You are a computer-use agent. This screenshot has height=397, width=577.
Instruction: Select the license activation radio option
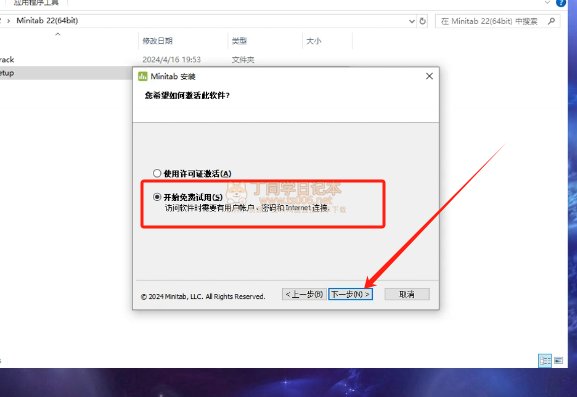157,173
